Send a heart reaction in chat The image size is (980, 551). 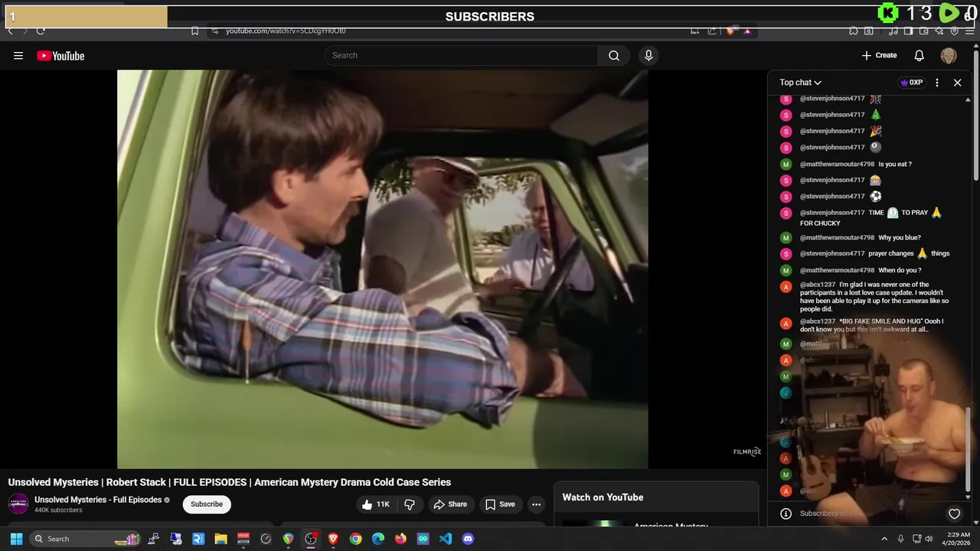pos(954,514)
